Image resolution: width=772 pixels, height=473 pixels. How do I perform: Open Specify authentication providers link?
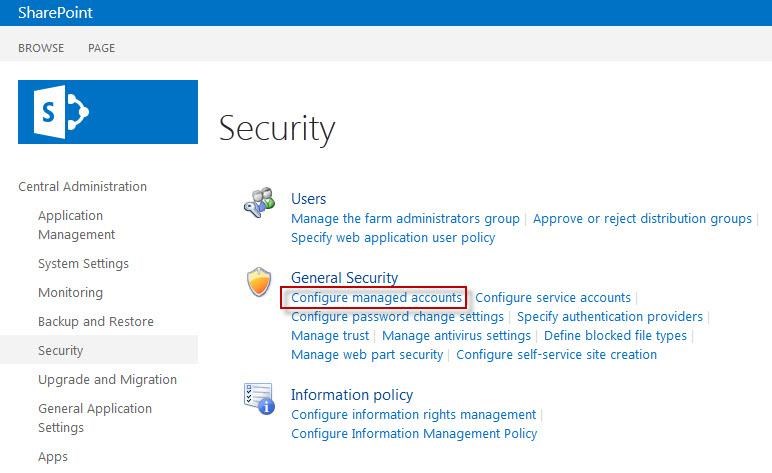(610, 316)
